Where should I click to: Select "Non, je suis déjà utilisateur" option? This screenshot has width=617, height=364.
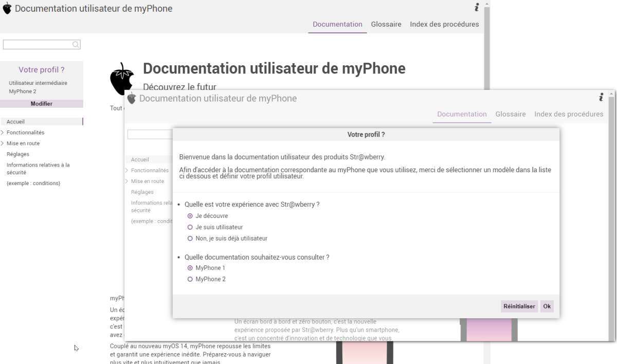[x=190, y=239]
